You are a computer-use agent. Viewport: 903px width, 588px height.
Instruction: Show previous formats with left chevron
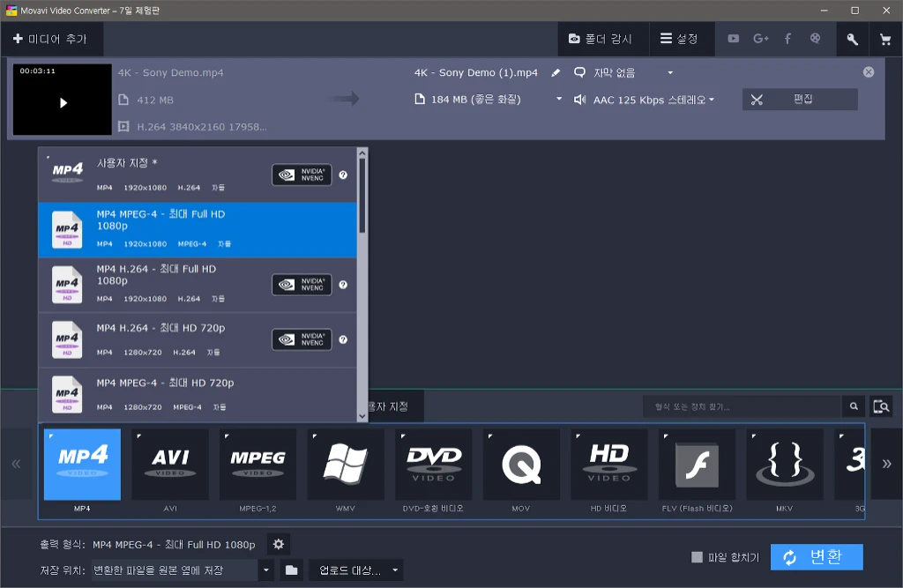[x=16, y=464]
